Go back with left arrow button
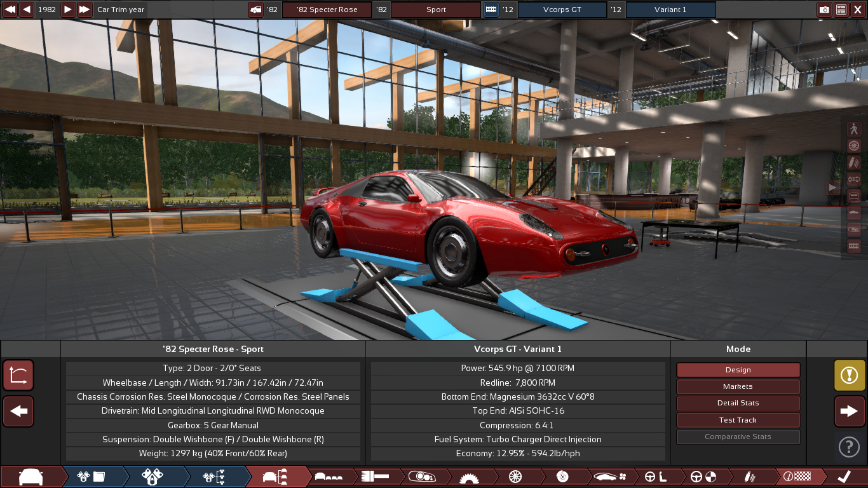The image size is (868, 488). coord(18,411)
